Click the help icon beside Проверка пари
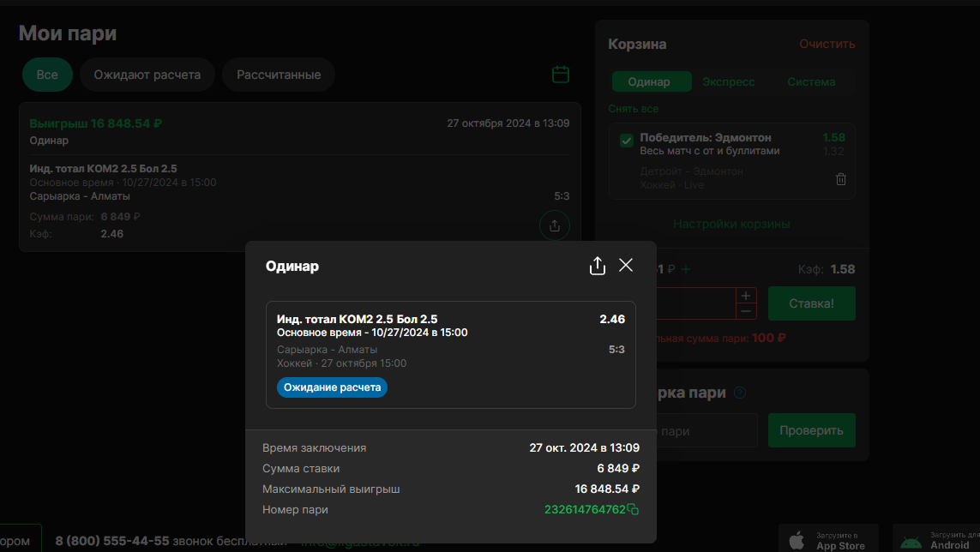980x552 pixels. click(x=740, y=393)
